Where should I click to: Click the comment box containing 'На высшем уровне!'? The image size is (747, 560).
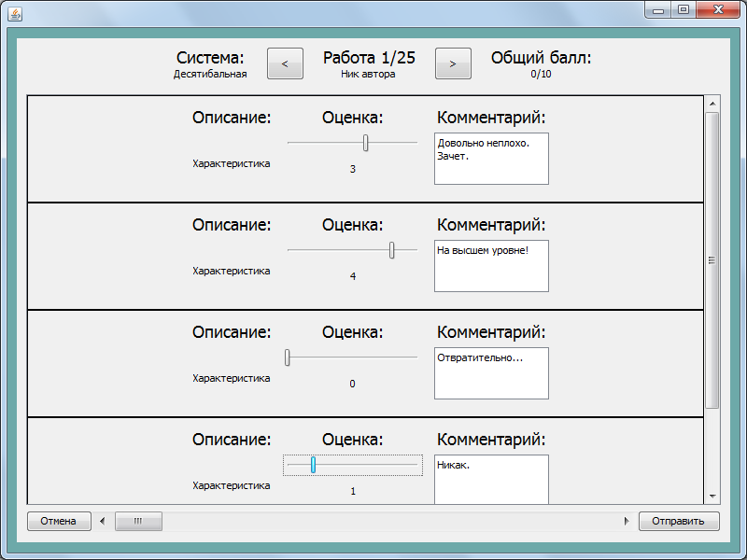pyautogui.click(x=491, y=266)
